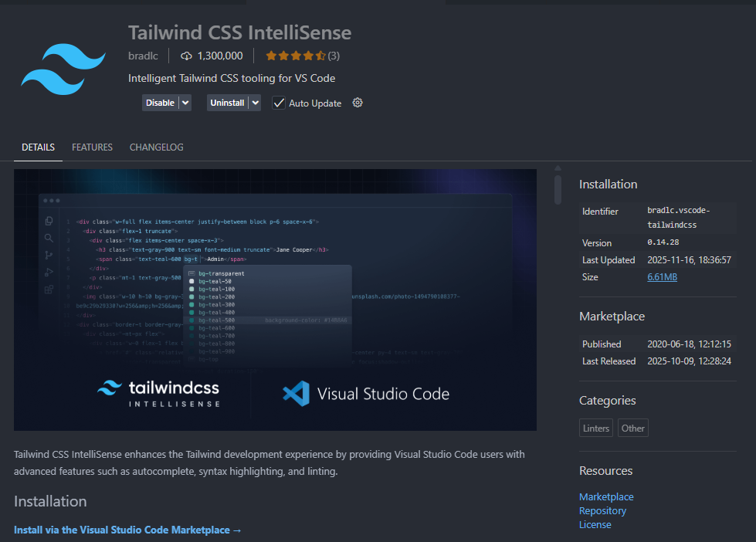Switch to the FEATURES tab
Viewport: 756px width, 542px height.
[92, 147]
